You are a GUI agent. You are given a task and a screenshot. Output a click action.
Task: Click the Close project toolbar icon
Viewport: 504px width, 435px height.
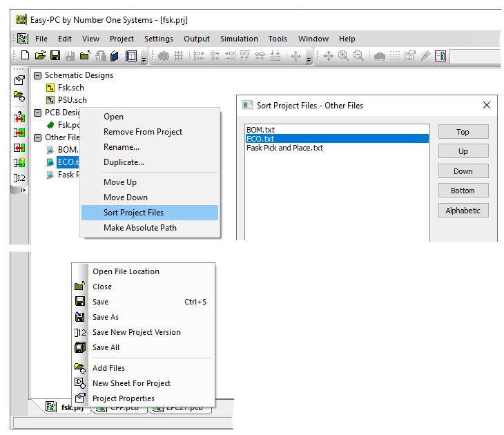click(x=85, y=56)
